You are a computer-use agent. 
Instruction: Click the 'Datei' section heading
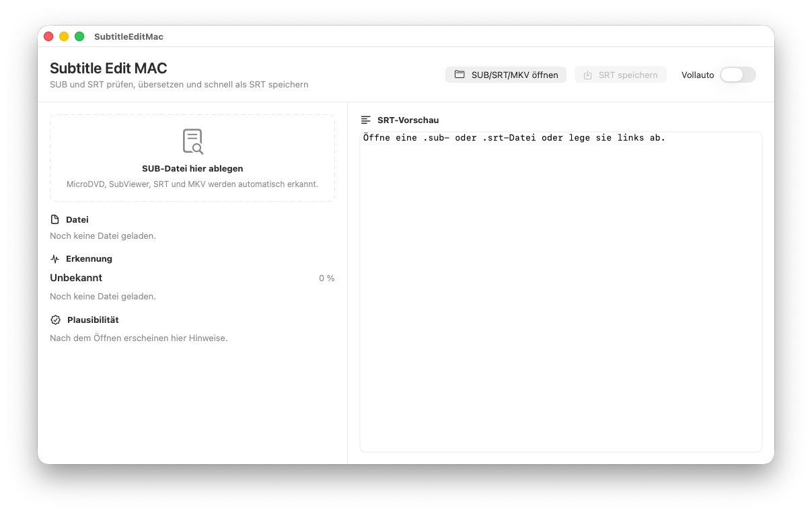[x=77, y=220]
